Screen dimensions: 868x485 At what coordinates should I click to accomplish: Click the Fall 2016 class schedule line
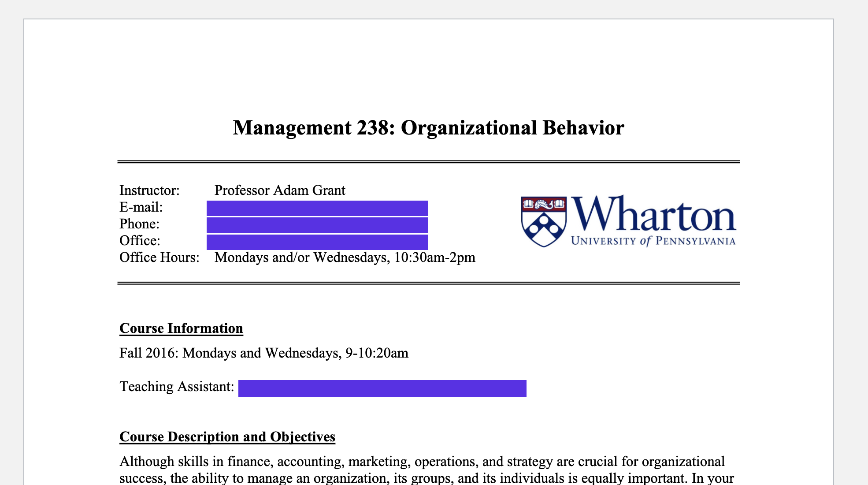pos(263,353)
